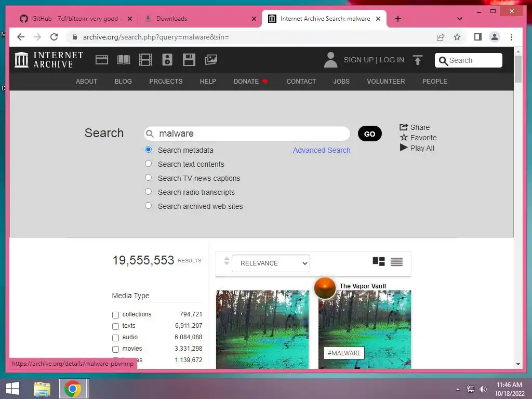
Task: Click the GO search button
Action: pos(370,134)
